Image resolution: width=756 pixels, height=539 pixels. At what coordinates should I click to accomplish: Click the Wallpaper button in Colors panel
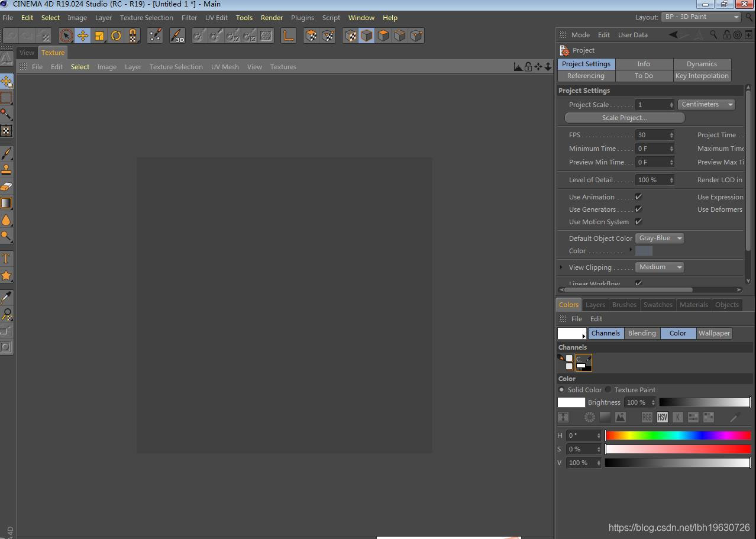714,333
